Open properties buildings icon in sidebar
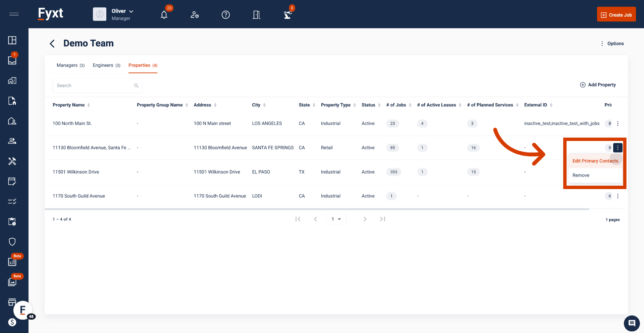Image resolution: width=644 pixels, height=333 pixels. pos(12,81)
